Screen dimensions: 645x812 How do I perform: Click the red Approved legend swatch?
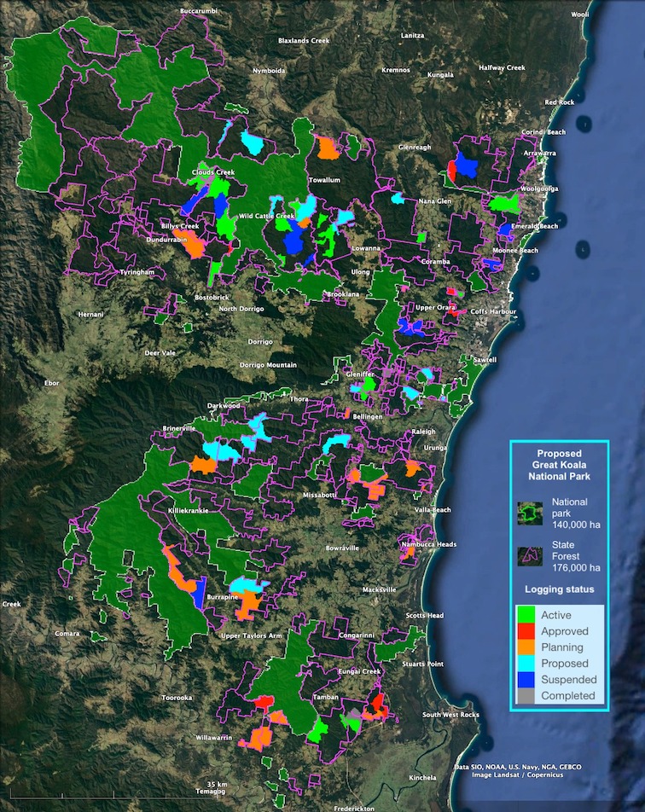(526, 631)
